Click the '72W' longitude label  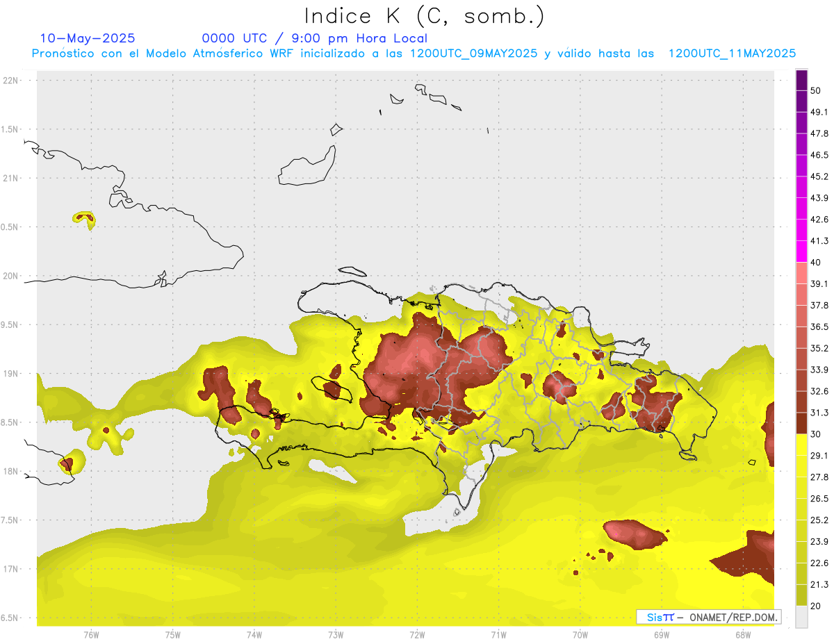tap(417, 635)
